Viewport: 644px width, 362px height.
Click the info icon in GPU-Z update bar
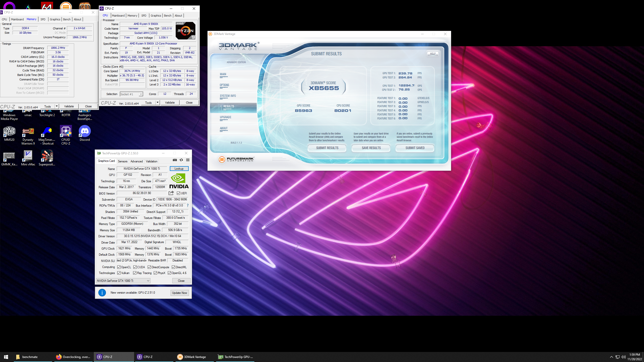point(102,293)
